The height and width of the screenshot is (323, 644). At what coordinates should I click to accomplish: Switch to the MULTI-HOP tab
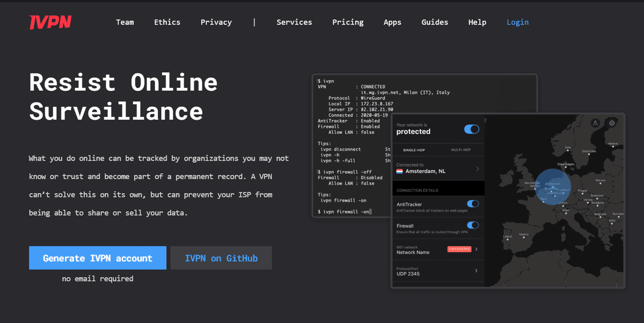pyautogui.click(x=461, y=150)
